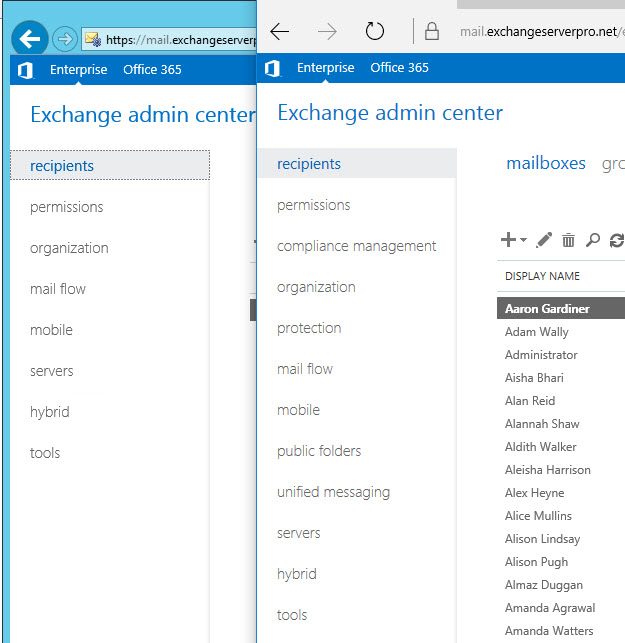Select Aldith Walker mailbox row
Image resolution: width=625 pixels, height=643 pixels.
(561, 447)
